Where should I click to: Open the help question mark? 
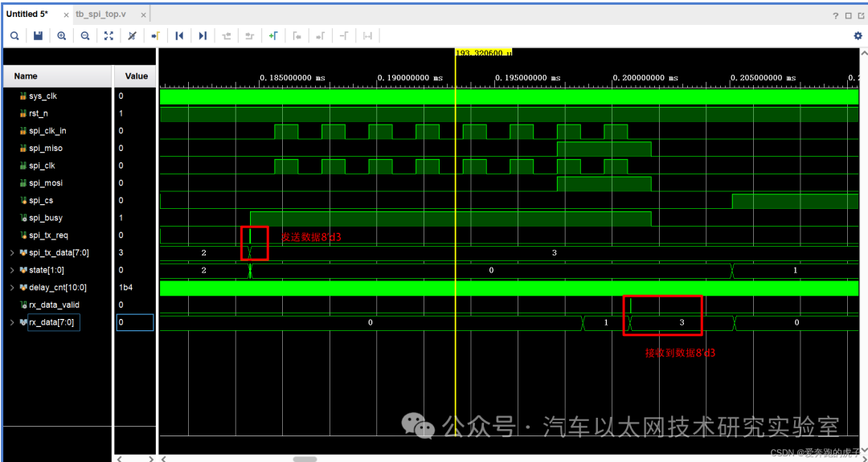(836, 15)
